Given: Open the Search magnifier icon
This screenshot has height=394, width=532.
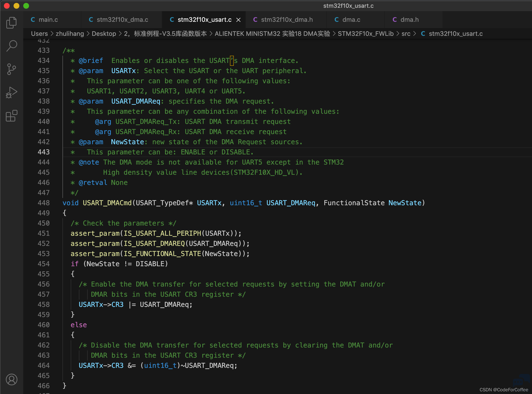Looking at the screenshot, I should [x=11, y=46].
